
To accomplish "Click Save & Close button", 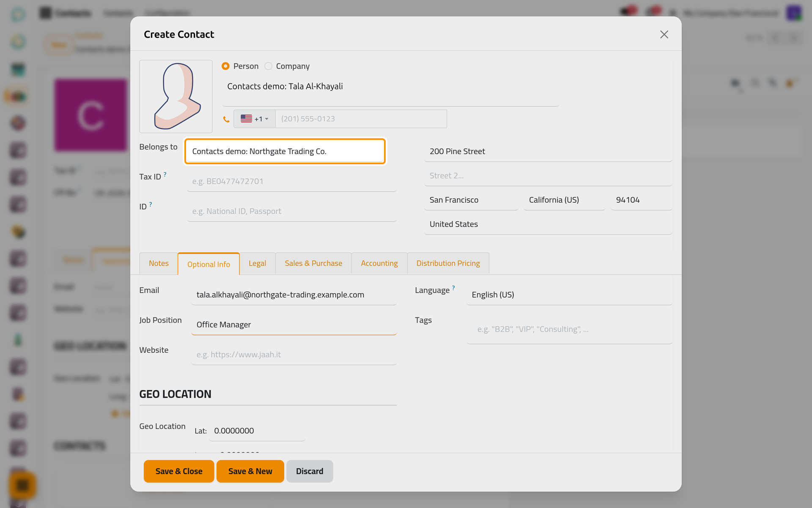I will tap(179, 471).
